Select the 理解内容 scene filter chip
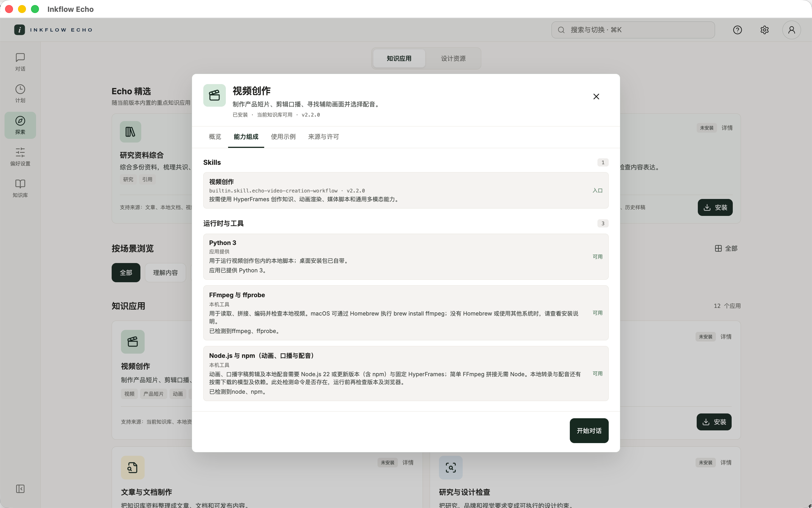This screenshot has height=508, width=812. pos(166,272)
